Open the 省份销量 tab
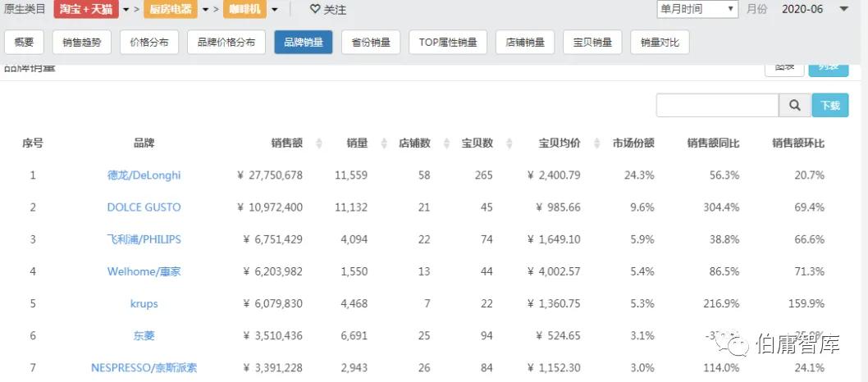 tap(371, 42)
